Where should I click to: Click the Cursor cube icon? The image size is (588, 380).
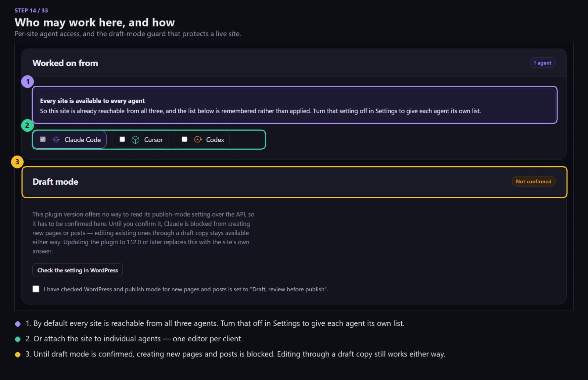pyautogui.click(x=135, y=140)
